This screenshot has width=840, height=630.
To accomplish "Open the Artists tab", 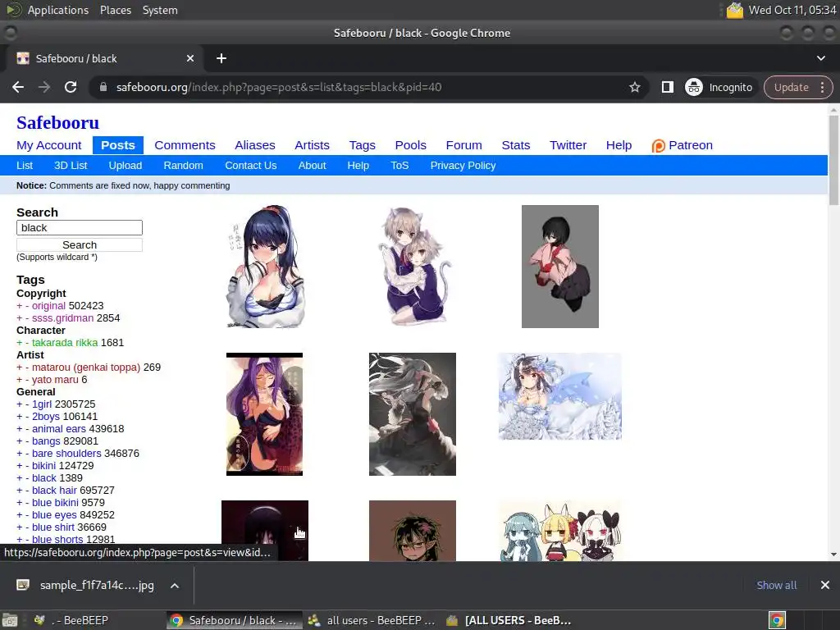I will [x=312, y=145].
